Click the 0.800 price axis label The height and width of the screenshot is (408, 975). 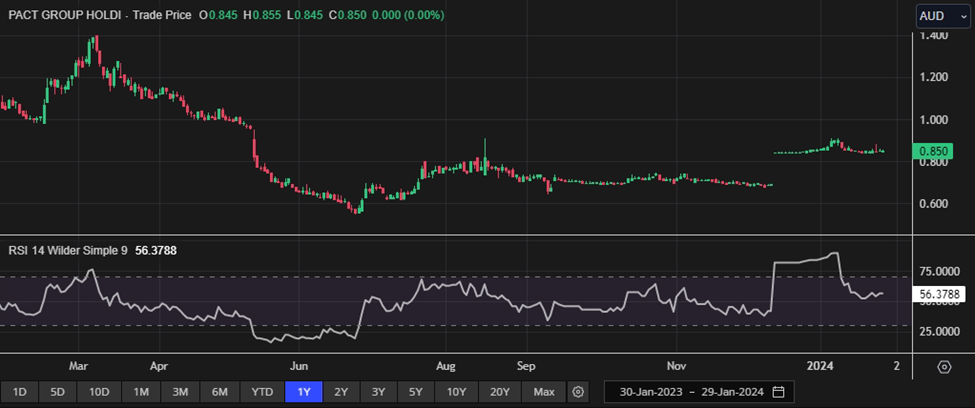pos(936,162)
